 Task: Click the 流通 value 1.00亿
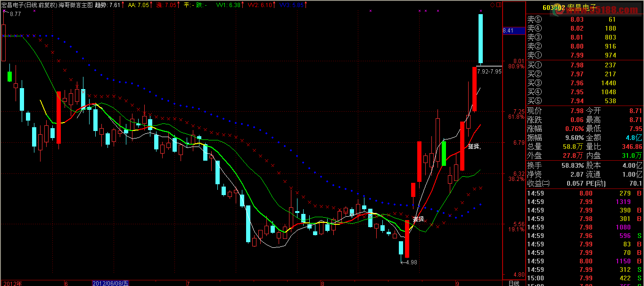click(x=632, y=174)
